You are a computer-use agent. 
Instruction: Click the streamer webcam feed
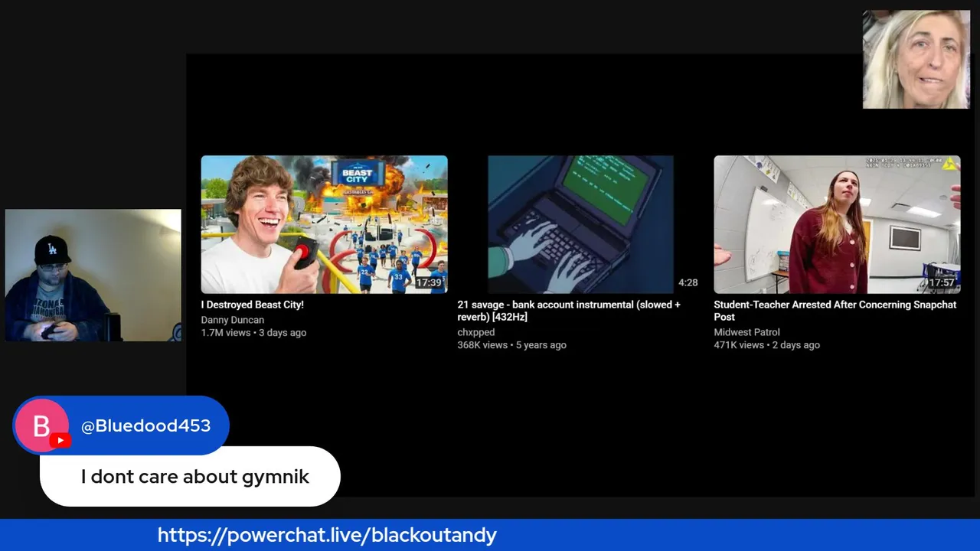[93, 275]
